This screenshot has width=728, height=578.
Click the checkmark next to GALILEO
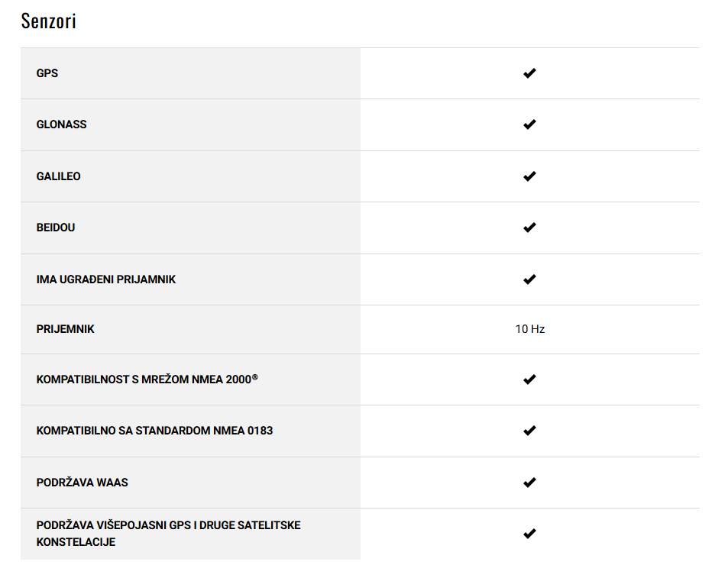(529, 176)
